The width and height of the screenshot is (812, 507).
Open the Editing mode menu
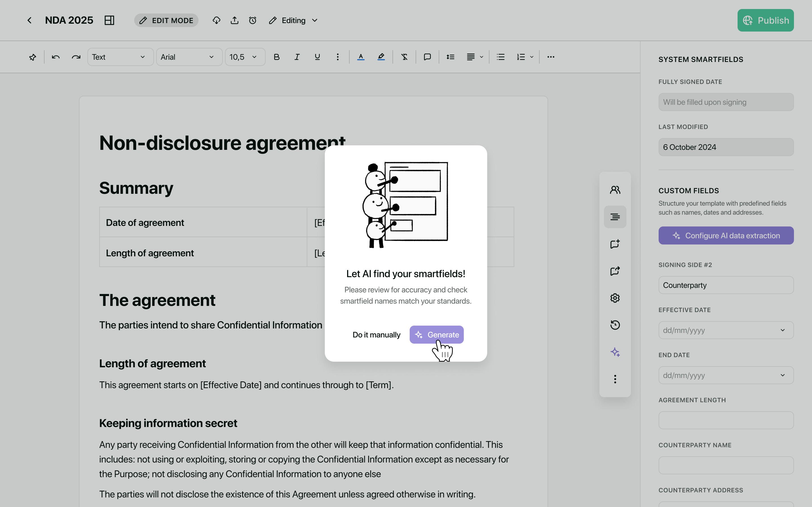[293, 21]
